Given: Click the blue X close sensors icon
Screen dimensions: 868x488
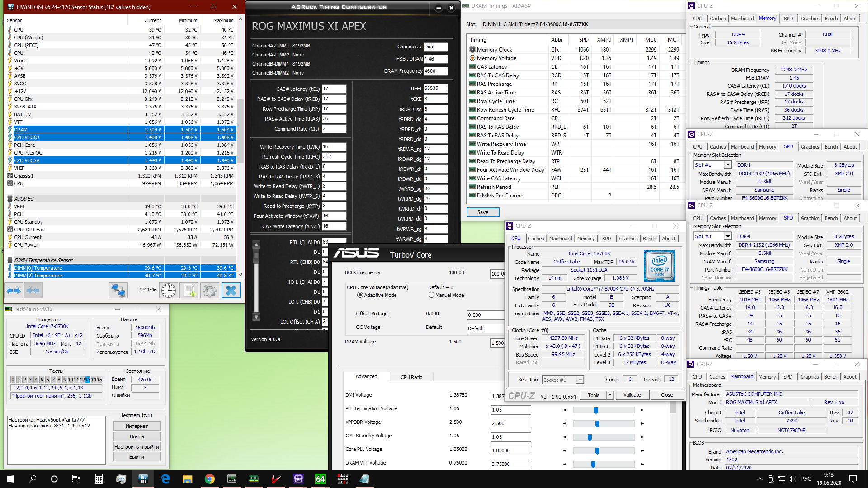Looking at the screenshot, I should (231, 291).
